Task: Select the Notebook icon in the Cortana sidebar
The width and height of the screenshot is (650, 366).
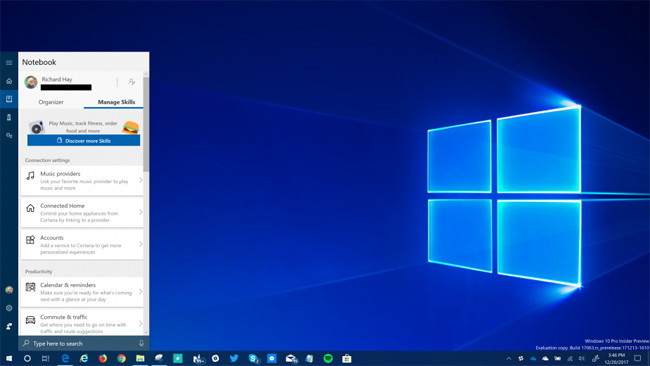Action: click(9, 99)
